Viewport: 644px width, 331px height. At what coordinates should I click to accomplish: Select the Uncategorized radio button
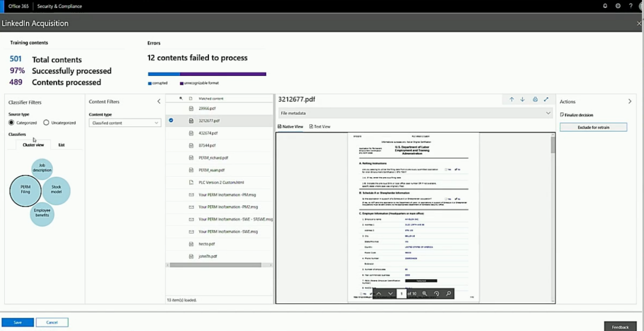click(x=46, y=122)
